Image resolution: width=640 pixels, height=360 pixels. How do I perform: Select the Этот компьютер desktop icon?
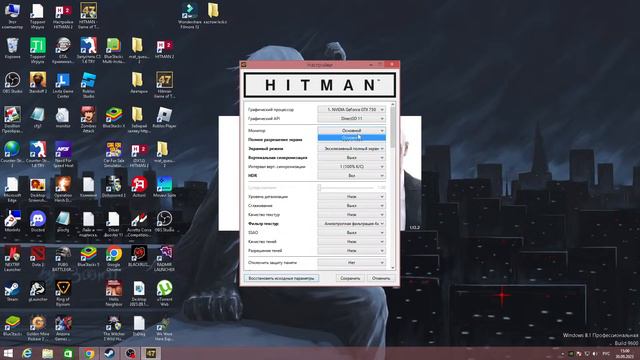point(12,16)
